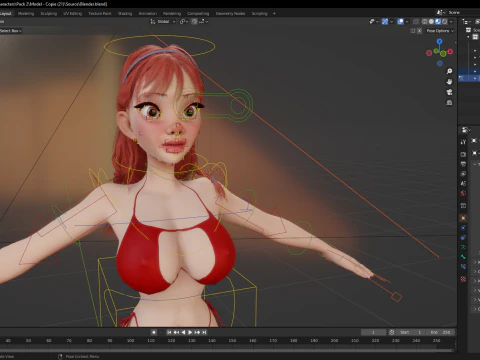The image size is (480, 360).
Task: Switch to the UV Editing workspace tab
Action: pos(73,14)
